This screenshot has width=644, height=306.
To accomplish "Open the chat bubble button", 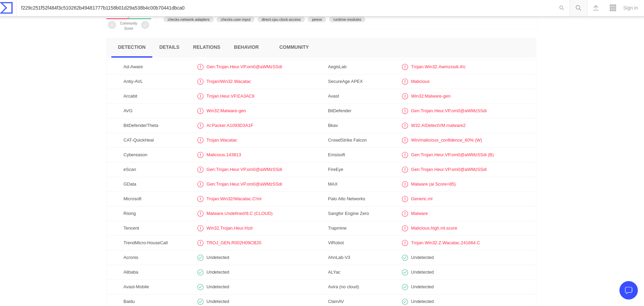I will click(x=629, y=290).
